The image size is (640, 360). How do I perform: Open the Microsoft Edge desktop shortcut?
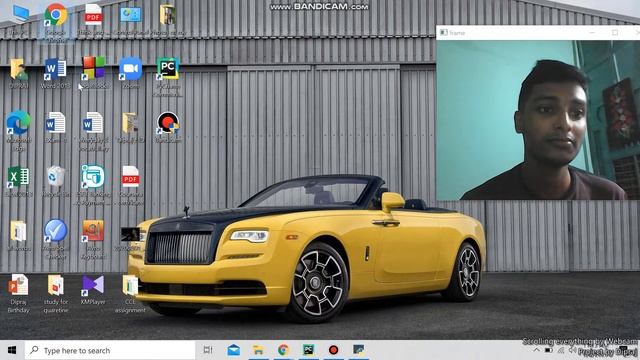click(x=18, y=131)
